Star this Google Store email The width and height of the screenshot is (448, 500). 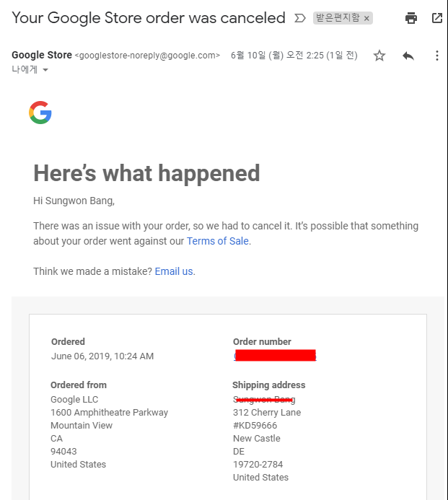tap(379, 56)
